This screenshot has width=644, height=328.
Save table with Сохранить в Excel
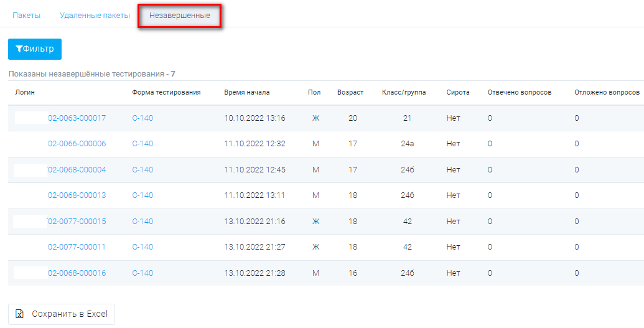tap(62, 314)
